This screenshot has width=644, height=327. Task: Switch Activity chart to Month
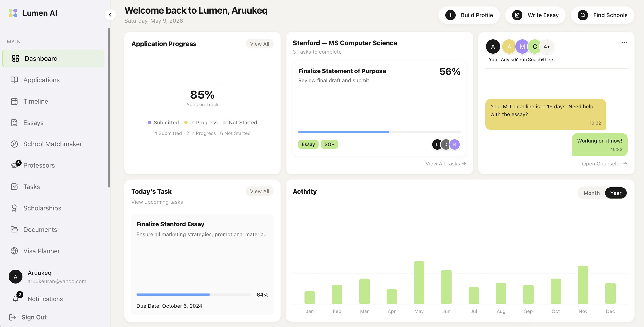(x=591, y=193)
